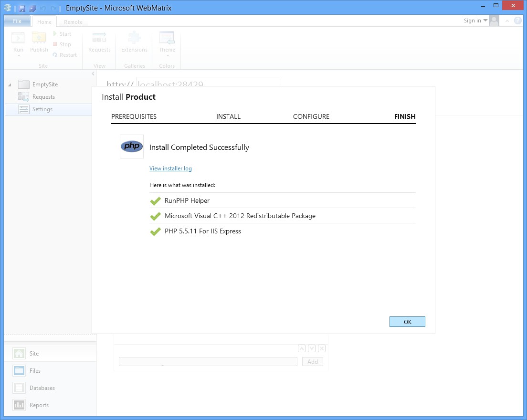Click the Restart site button

[65, 55]
